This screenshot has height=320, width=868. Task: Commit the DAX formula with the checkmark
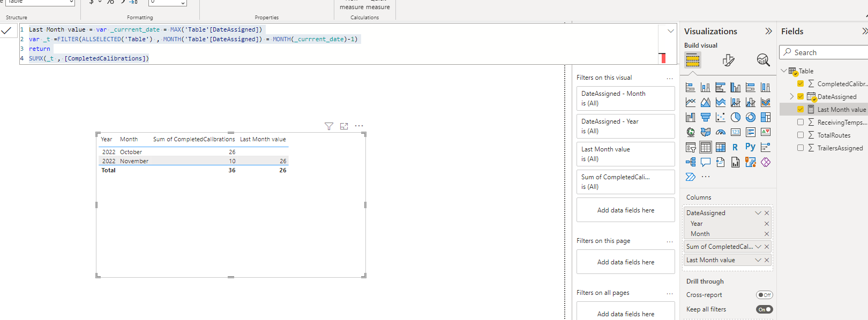(6, 31)
